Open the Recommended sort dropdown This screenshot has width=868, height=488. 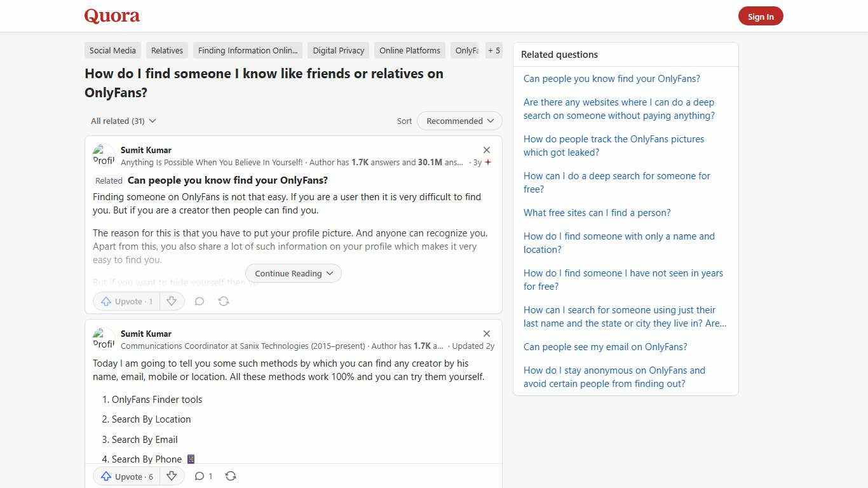pyautogui.click(x=459, y=121)
